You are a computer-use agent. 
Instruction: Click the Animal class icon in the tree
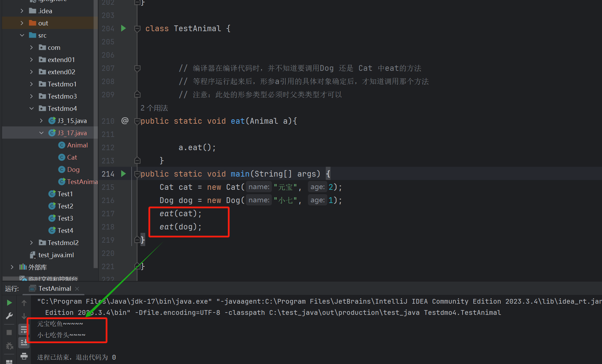[x=62, y=145]
